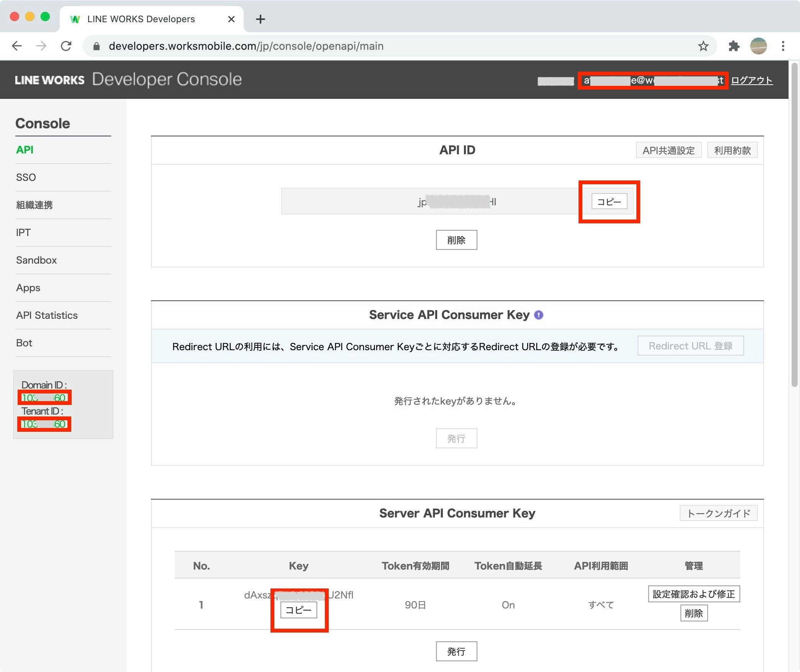Open a new browser tab

click(261, 19)
